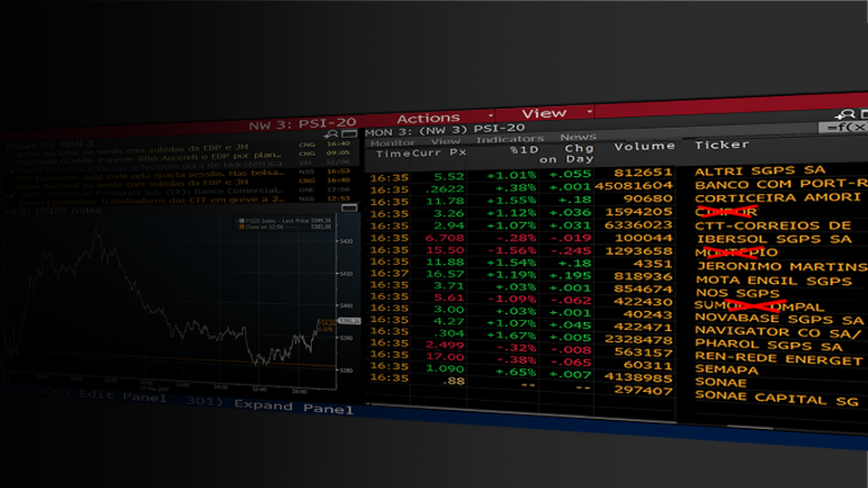Maximize the PSI20 Index chart panel
Screen dimensions: 868x488
(348, 209)
